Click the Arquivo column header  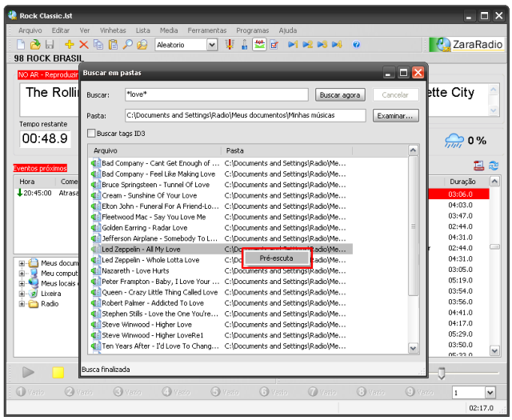pyautogui.click(x=155, y=150)
